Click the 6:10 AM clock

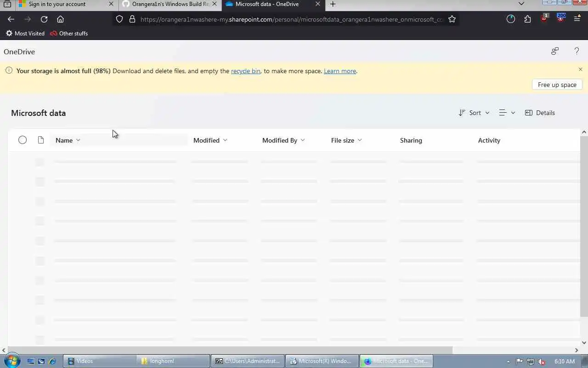tap(564, 362)
